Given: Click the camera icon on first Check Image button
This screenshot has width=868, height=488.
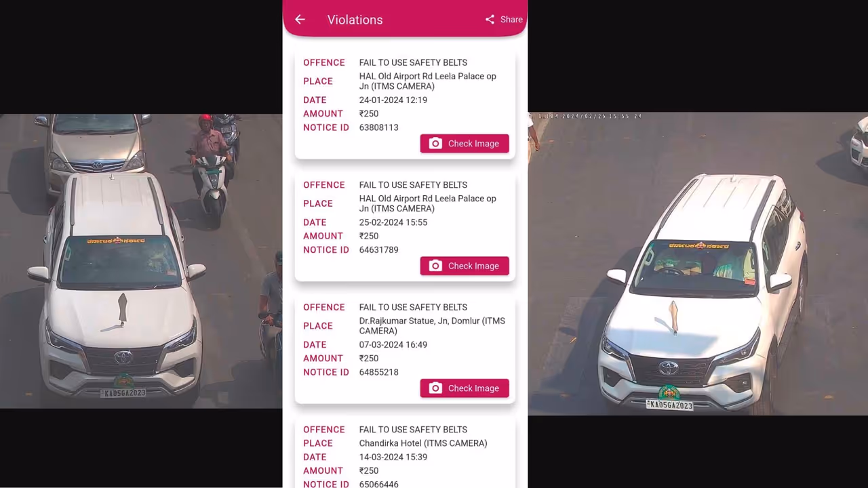Looking at the screenshot, I should pos(435,143).
